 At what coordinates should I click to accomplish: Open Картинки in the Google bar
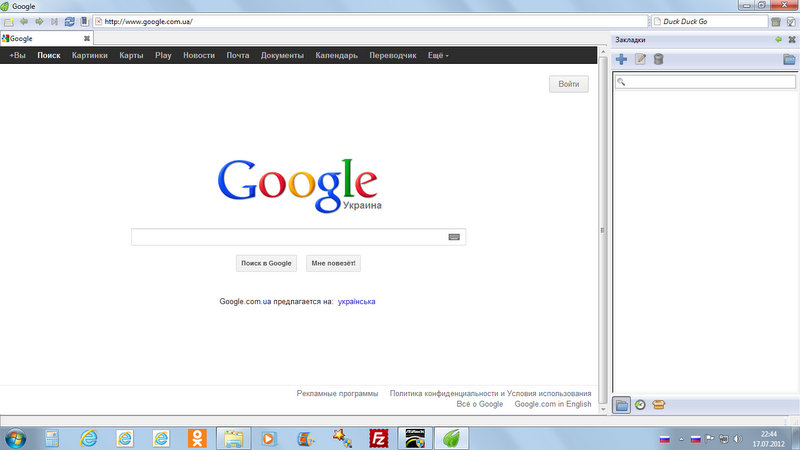[x=90, y=55]
